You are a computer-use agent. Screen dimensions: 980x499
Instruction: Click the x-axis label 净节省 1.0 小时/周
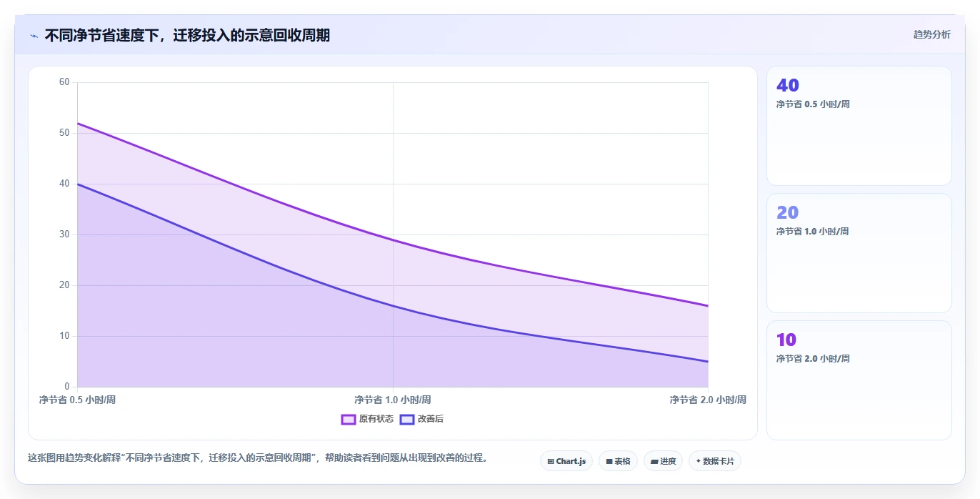click(393, 400)
